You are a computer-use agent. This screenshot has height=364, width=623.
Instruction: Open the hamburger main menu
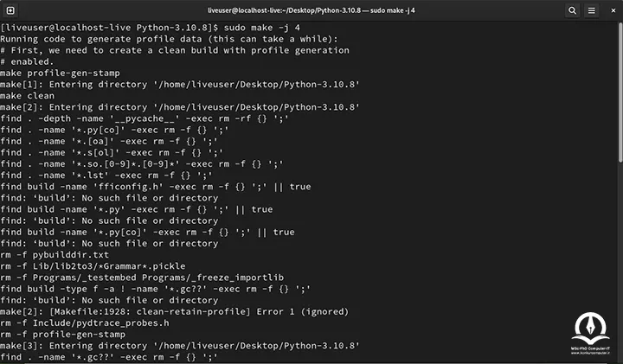pos(592,10)
